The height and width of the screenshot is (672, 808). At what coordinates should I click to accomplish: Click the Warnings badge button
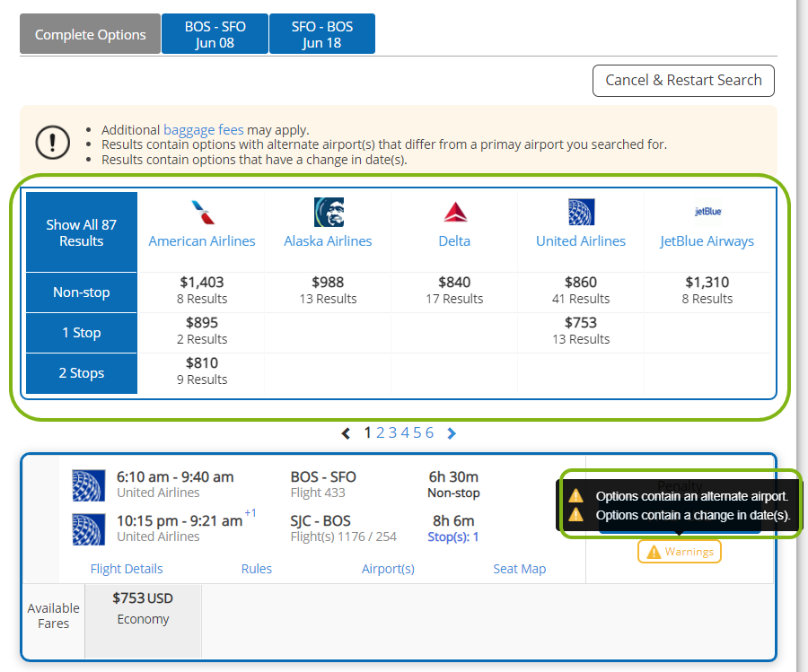(x=680, y=552)
